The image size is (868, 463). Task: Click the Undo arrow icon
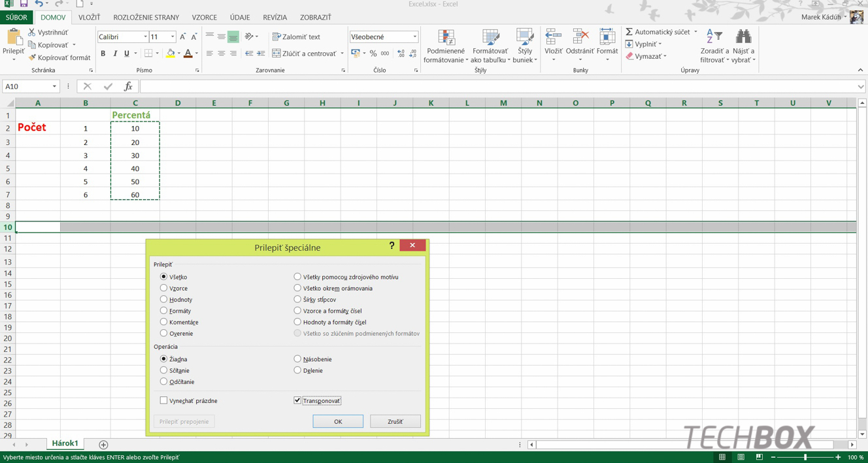tap(39, 4)
